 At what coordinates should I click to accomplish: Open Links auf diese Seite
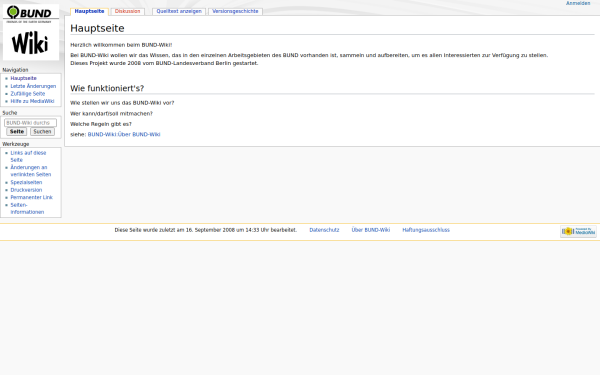click(28, 156)
